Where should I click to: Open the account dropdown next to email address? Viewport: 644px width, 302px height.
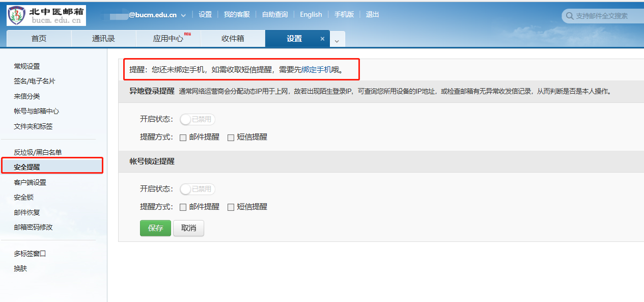(183, 15)
